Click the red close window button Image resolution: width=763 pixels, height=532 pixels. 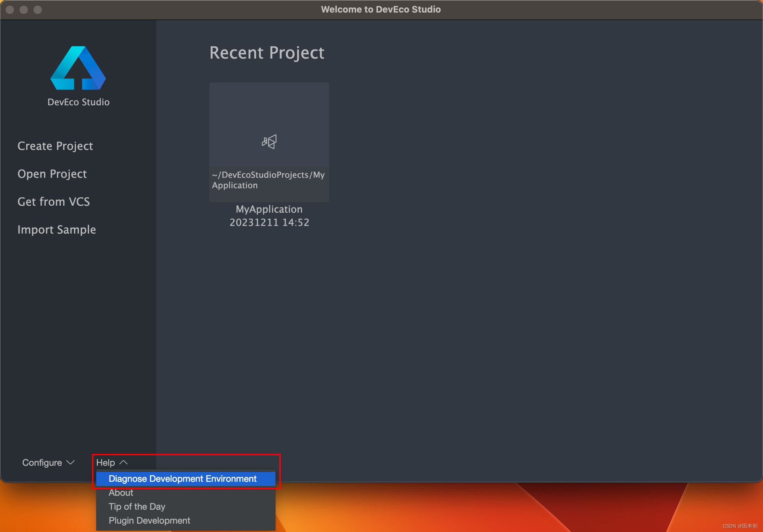point(10,9)
